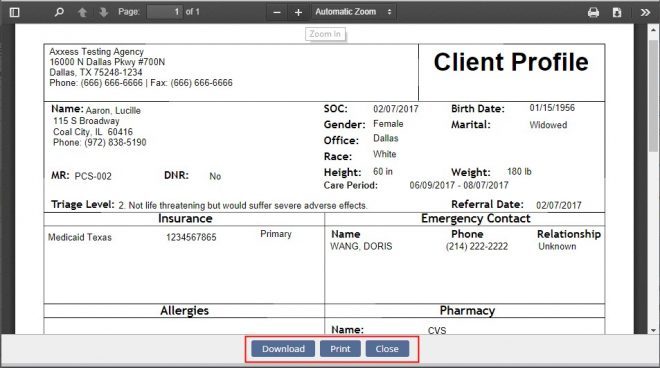Image resolution: width=660 pixels, height=368 pixels.
Task: Click the blue Print button
Action: 340,349
